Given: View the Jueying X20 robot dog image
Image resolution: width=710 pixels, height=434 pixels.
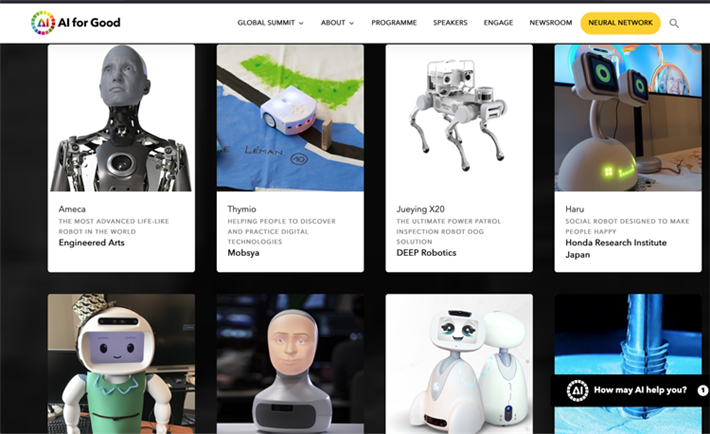Looking at the screenshot, I should pyautogui.click(x=459, y=118).
